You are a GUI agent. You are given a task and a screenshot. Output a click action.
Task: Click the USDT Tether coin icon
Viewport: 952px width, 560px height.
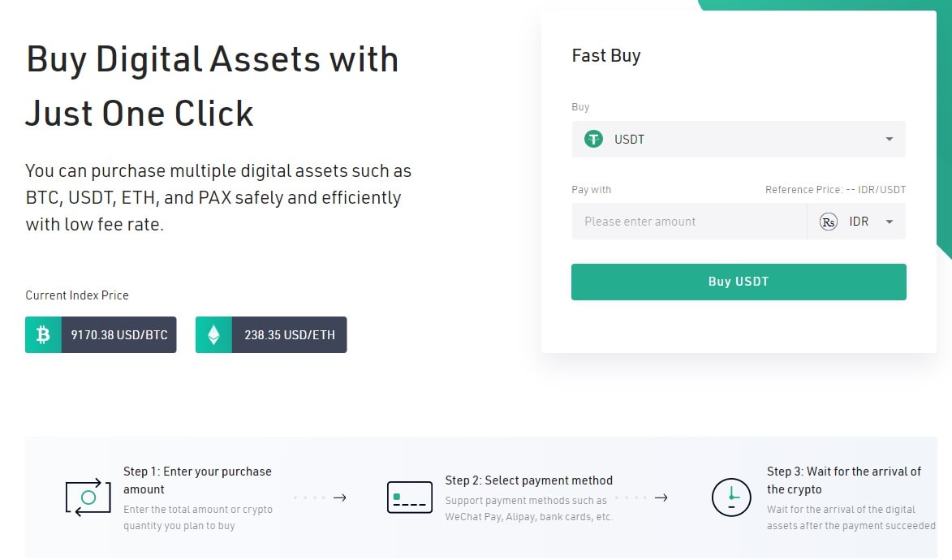point(593,139)
